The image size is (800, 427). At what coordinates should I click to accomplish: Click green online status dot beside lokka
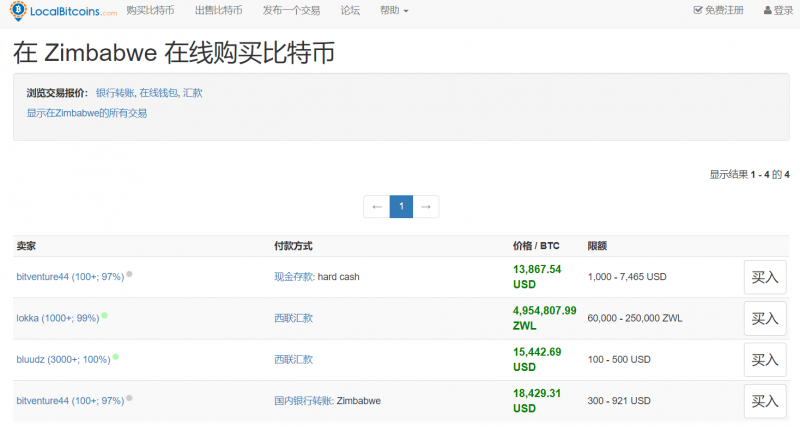pos(104,315)
